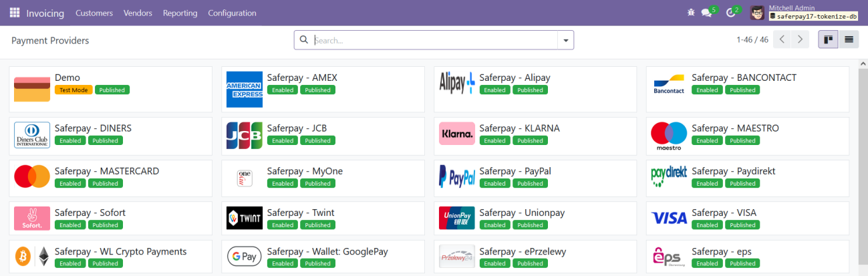Click the search magnifier icon

[304, 40]
